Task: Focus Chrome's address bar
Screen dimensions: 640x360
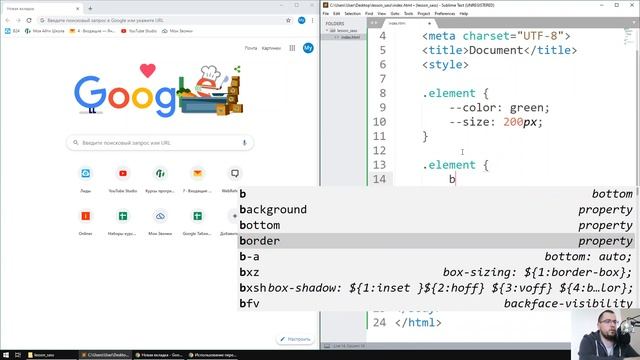Action: point(165,20)
